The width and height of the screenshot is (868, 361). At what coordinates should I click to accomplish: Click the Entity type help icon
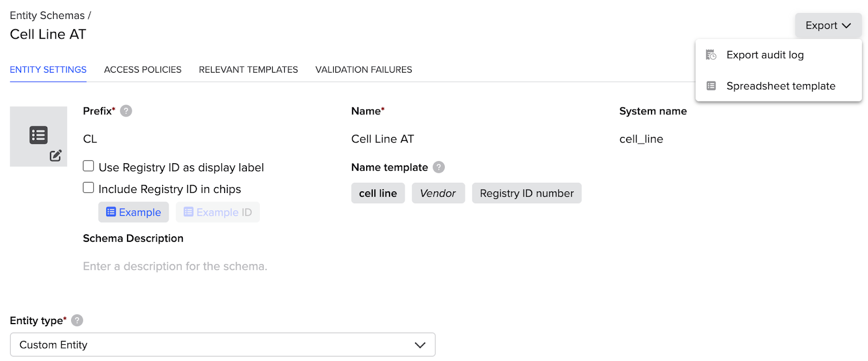[77, 320]
